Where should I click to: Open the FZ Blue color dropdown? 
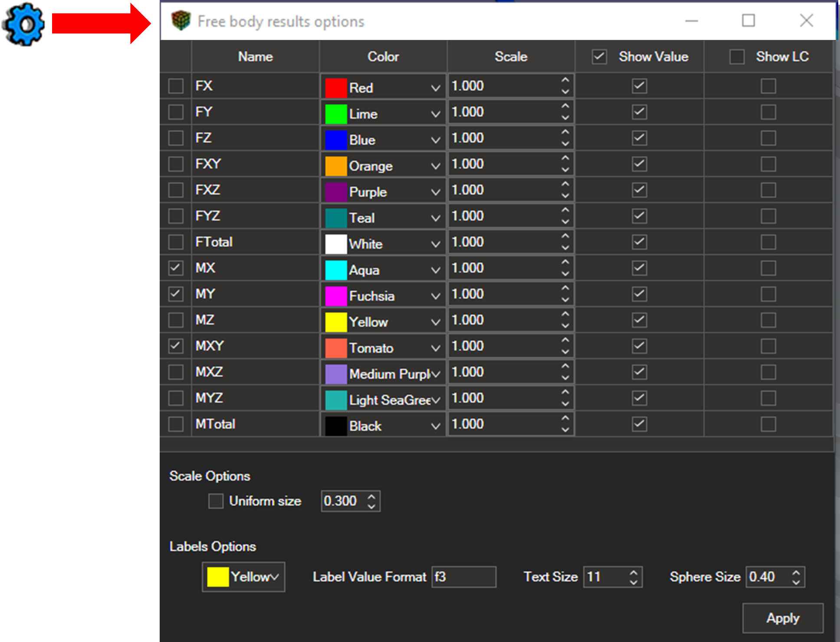pyautogui.click(x=383, y=139)
